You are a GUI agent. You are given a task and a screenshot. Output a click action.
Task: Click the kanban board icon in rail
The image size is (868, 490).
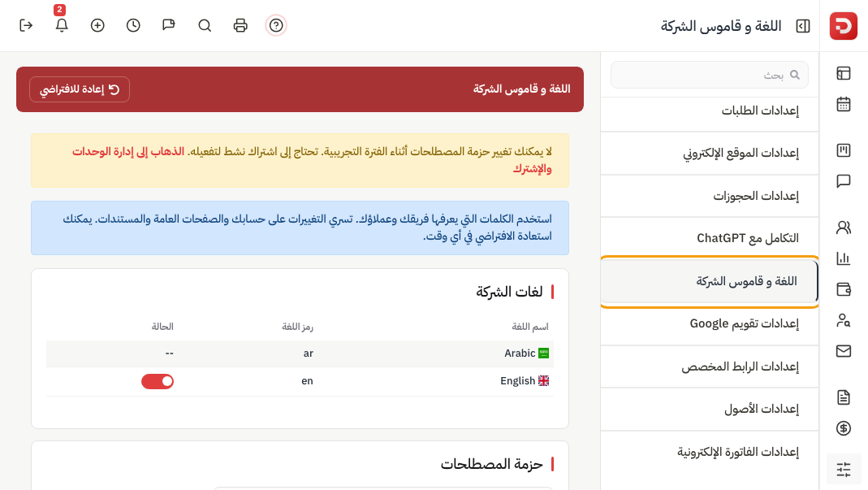tap(843, 150)
